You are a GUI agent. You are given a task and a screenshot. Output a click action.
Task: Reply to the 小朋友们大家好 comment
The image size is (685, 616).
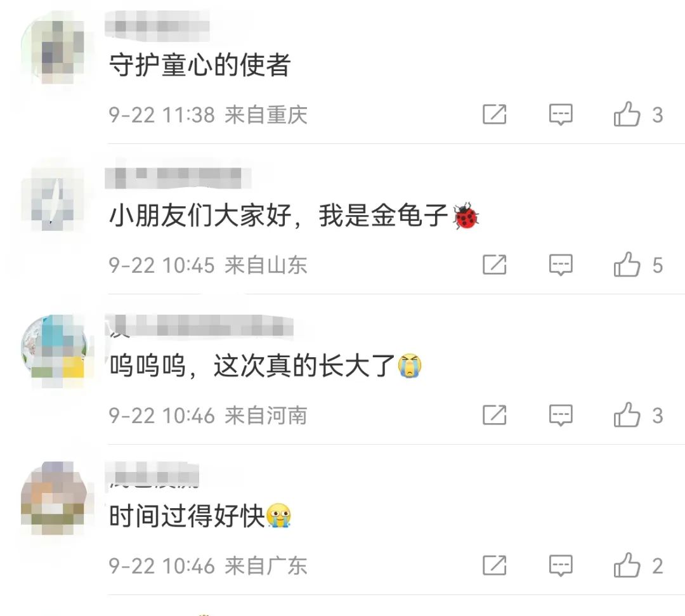pos(561,265)
